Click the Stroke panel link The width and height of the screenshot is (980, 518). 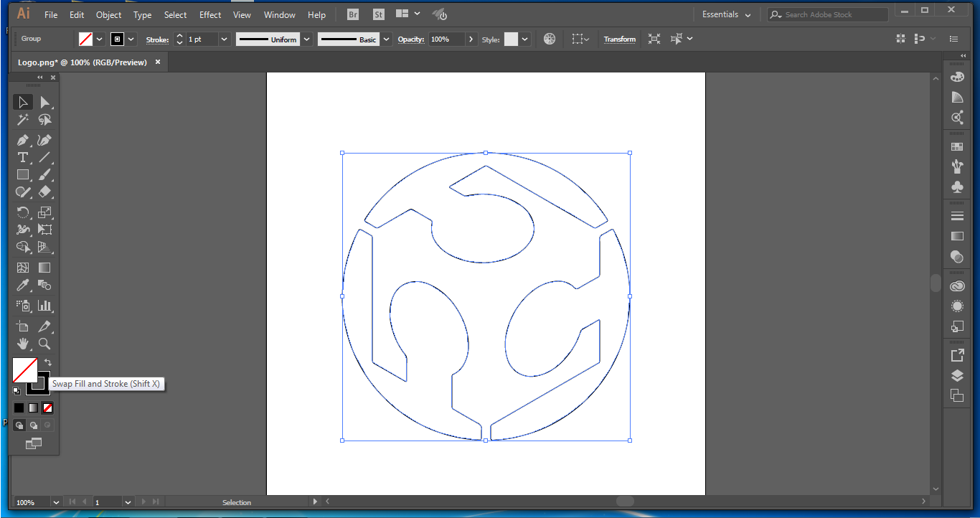click(x=157, y=39)
